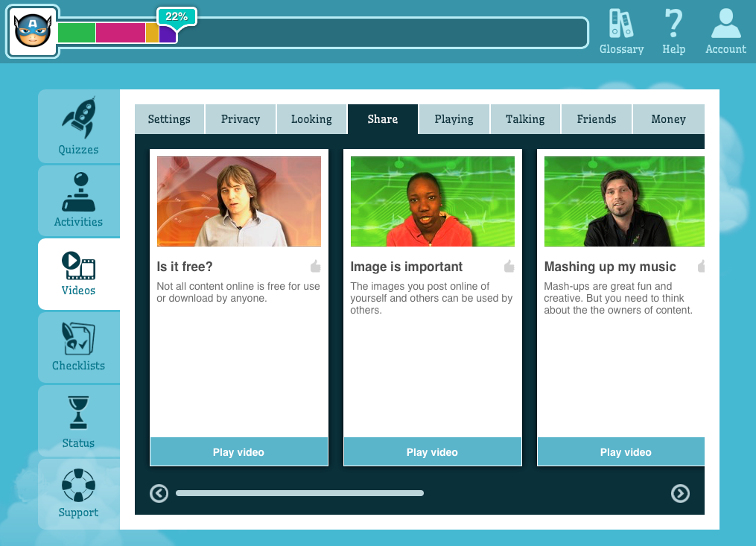Click the Help label
This screenshot has height=546, width=756.
point(673,49)
